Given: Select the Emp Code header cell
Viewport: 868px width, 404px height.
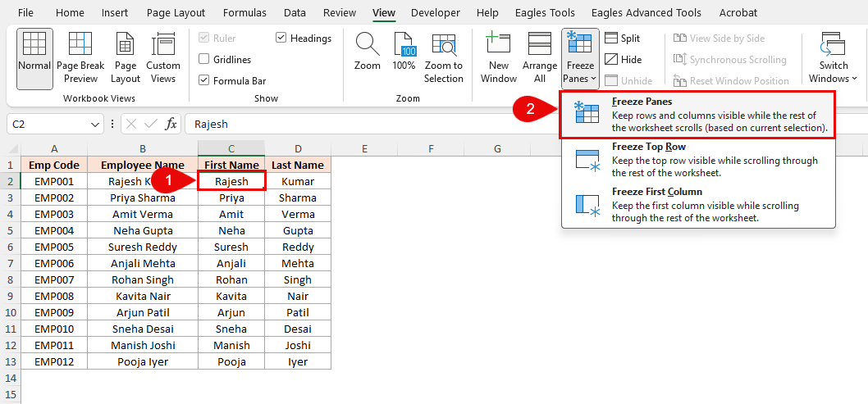Looking at the screenshot, I should 54,165.
